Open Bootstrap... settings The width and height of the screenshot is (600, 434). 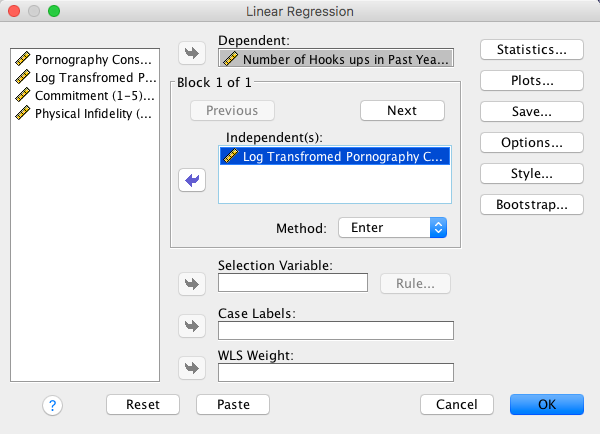tap(531, 204)
